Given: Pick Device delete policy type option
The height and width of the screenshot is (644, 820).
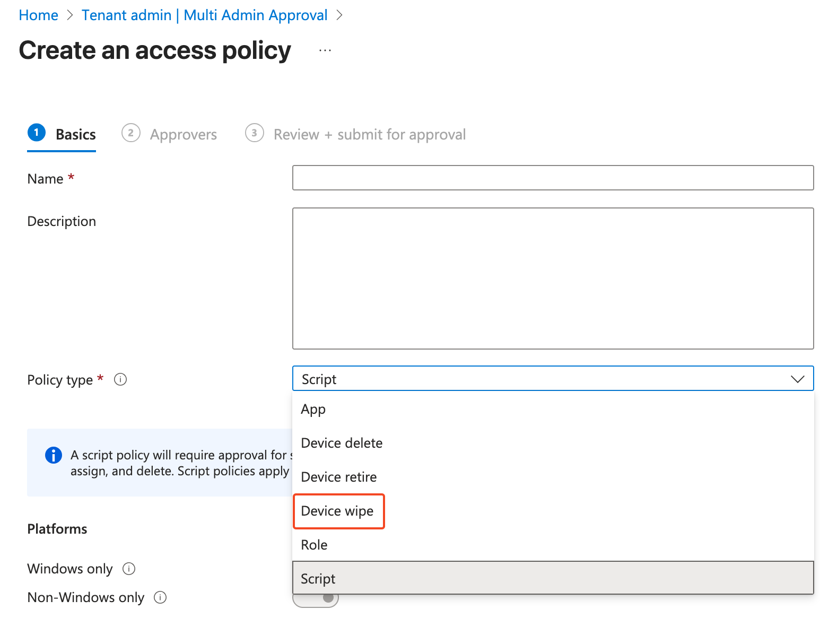Looking at the screenshot, I should tap(342, 443).
